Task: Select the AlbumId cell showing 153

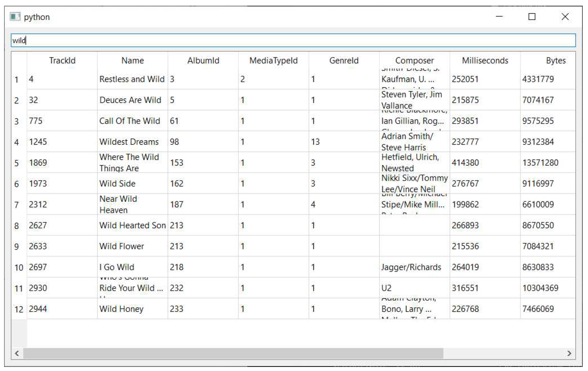Action: [203, 163]
